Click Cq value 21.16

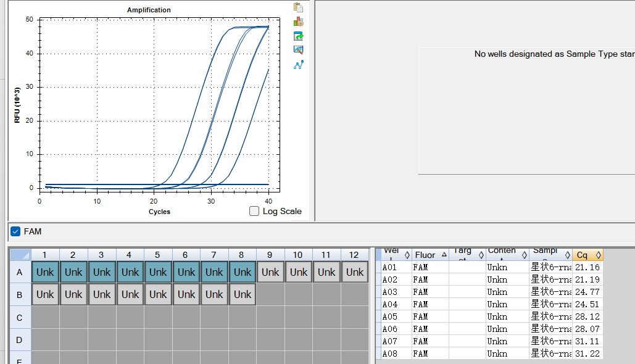pos(587,267)
